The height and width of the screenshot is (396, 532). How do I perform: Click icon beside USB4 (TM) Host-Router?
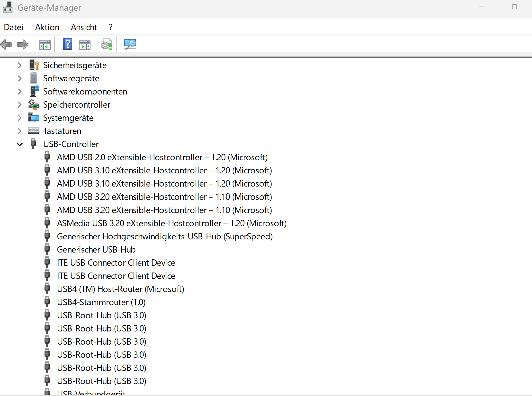click(x=47, y=289)
